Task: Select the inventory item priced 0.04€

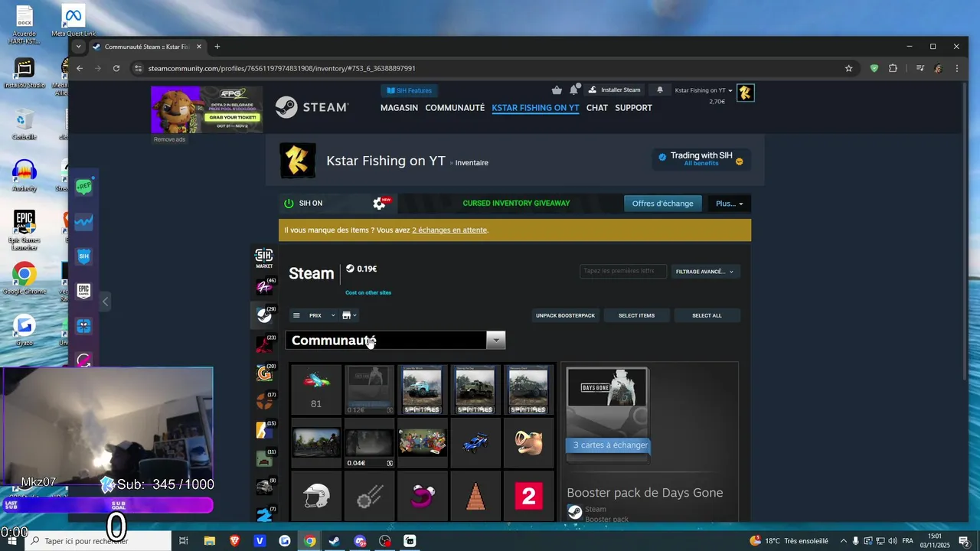Action: 369,443
